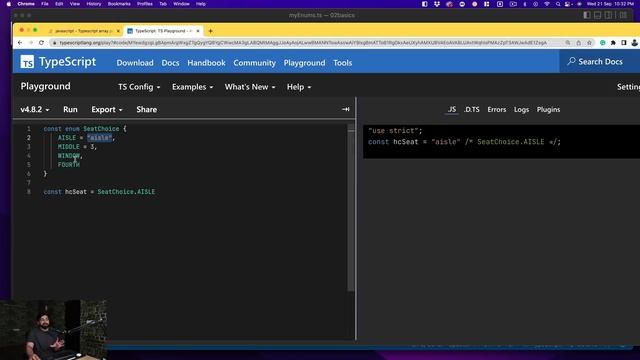Visit the Community page

[254, 63]
